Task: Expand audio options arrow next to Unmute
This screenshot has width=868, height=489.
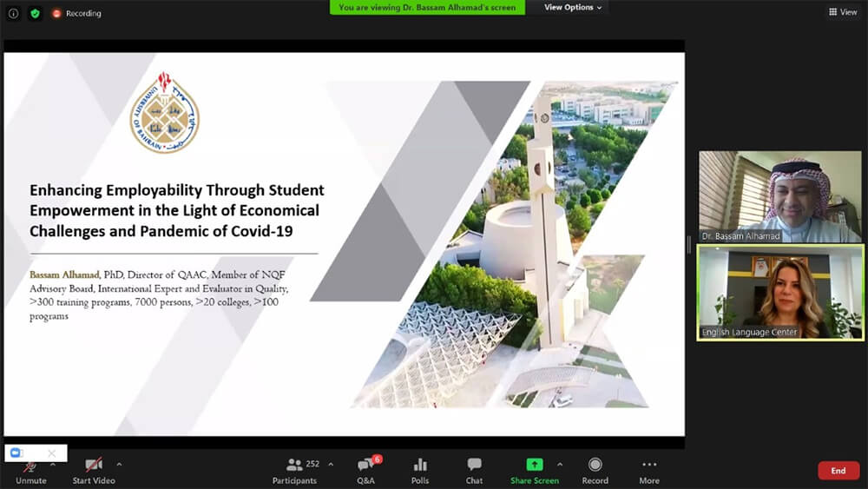Action: [x=53, y=464]
